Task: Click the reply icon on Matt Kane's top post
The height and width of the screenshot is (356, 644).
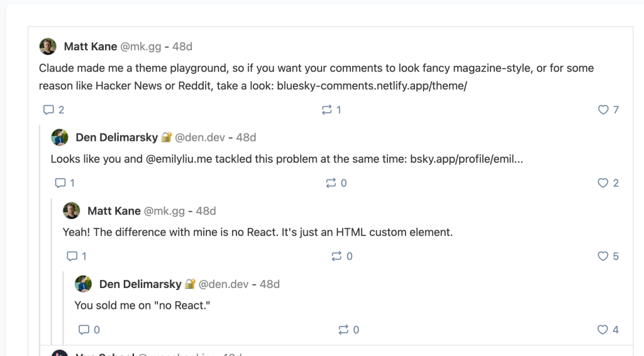Action: [48, 110]
